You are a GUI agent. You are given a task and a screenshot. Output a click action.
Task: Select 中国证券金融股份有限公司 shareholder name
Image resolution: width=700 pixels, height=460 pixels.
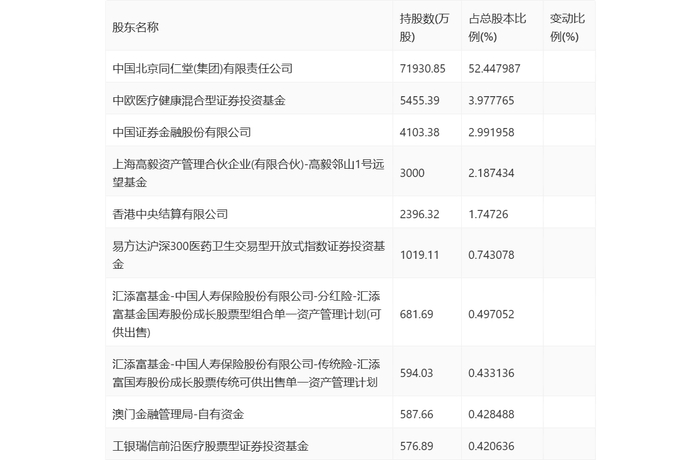(x=182, y=132)
